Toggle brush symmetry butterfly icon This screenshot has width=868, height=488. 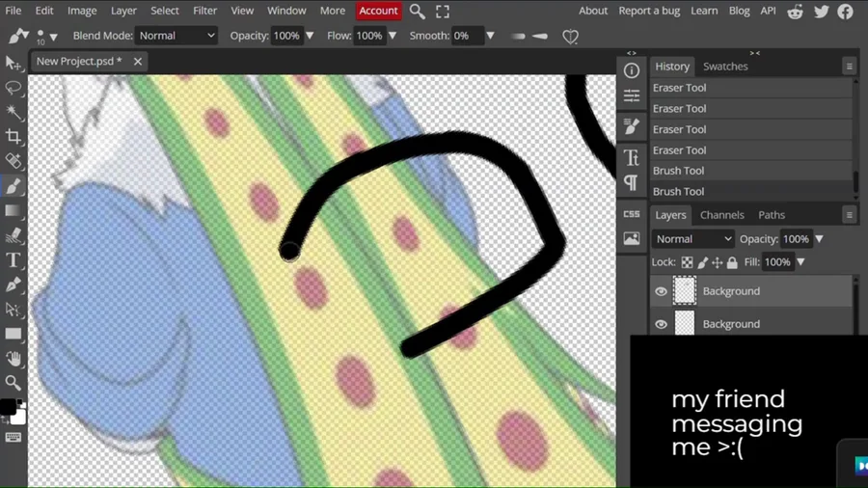(x=570, y=37)
